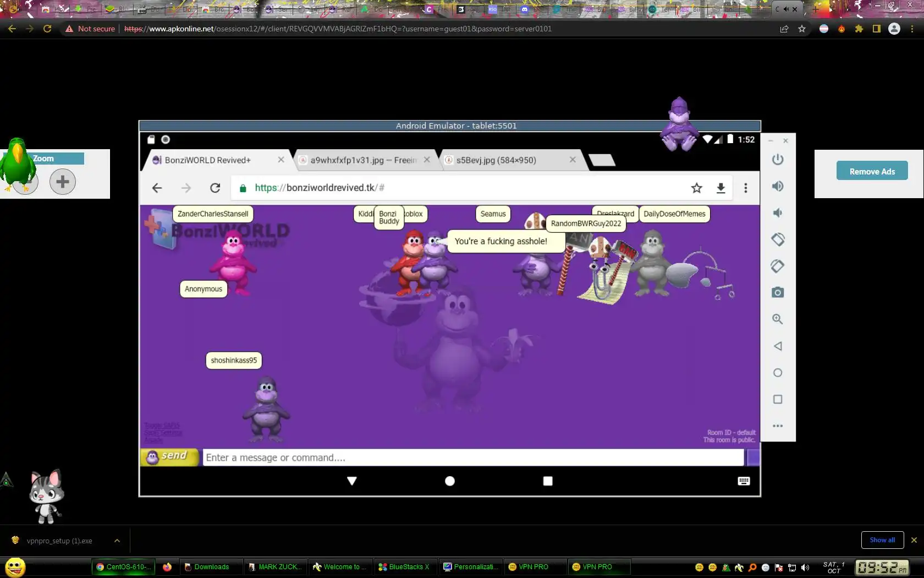Close the BonziWORLD Revived+ tab

tap(281, 160)
